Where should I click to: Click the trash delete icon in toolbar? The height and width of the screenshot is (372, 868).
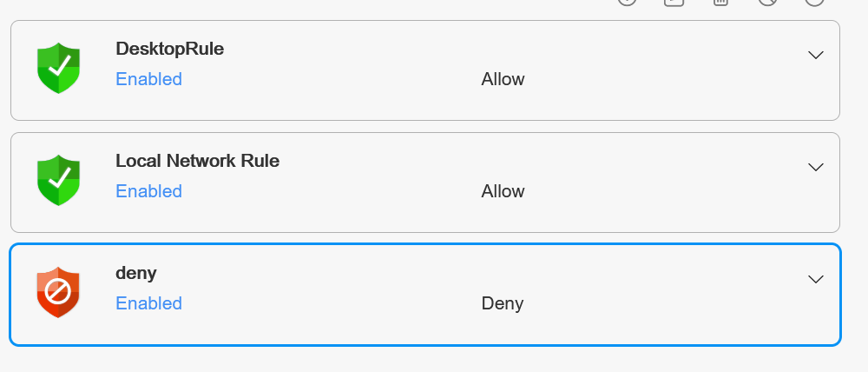coord(720,2)
